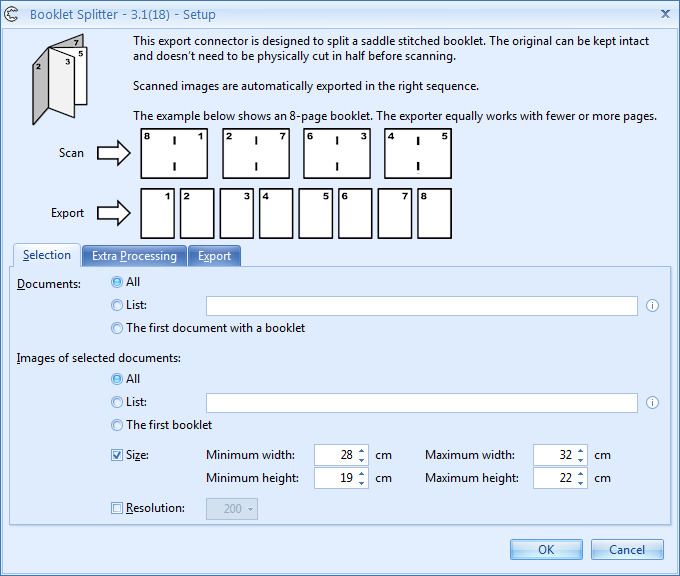Viewport: 680px width, 576px height.
Task: Select 'The first booklet' images option
Action: 118,425
